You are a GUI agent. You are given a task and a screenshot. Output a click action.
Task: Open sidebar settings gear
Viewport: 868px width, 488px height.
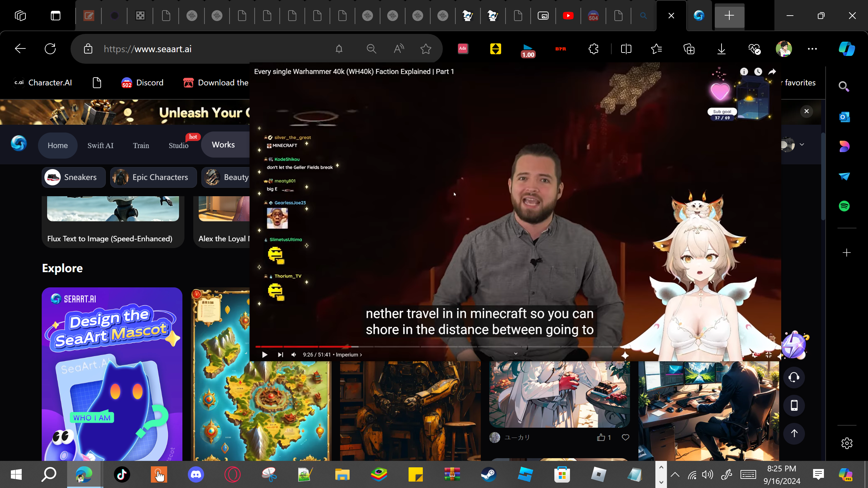(847, 443)
